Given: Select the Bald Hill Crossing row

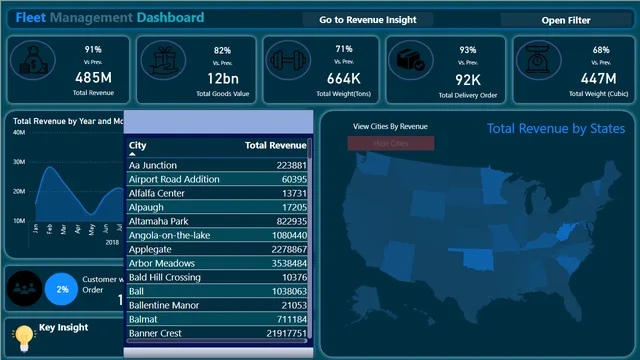Looking at the screenshot, I should (218, 277).
